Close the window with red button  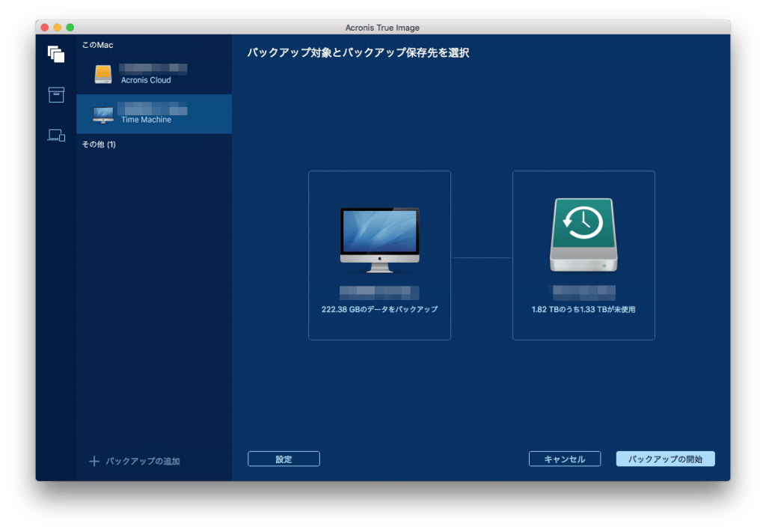pyautogui.click(x=44, y=28)
